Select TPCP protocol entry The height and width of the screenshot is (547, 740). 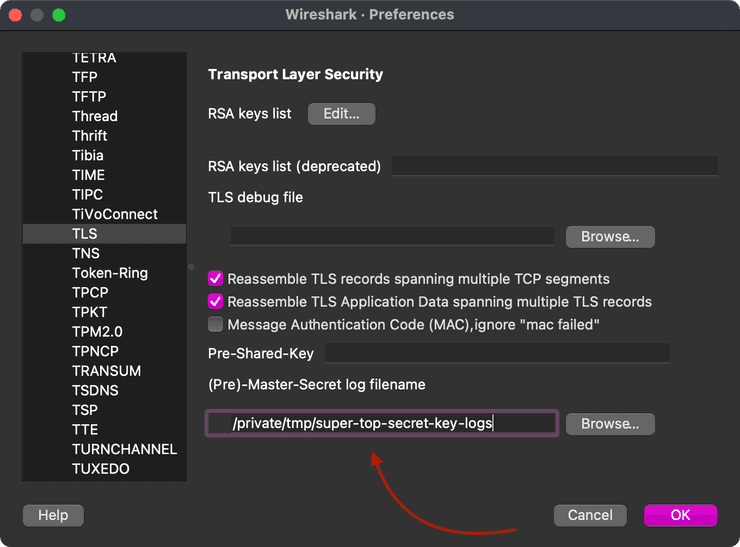104,293
